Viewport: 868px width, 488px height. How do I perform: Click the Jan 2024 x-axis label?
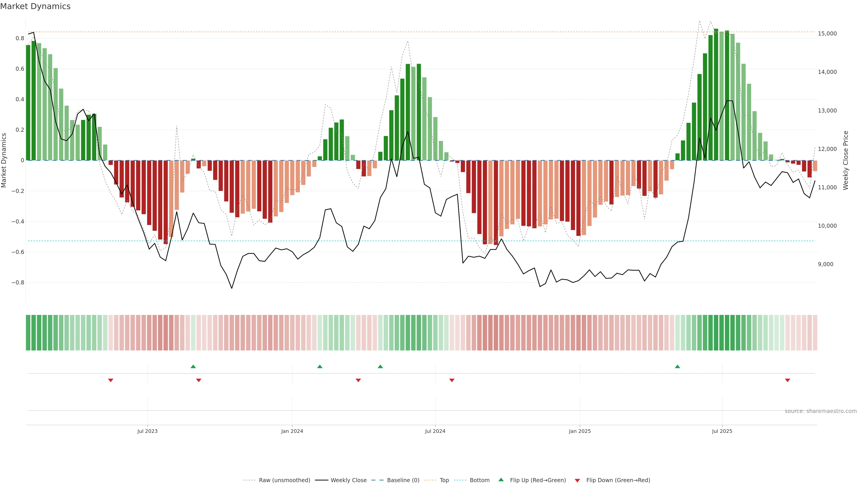pos(292,431)
